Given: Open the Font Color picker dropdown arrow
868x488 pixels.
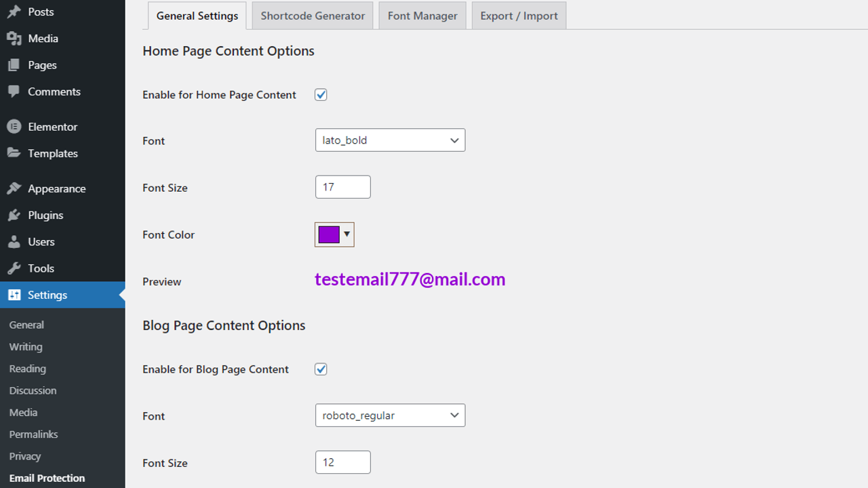Looking at the screenshot, I should 347,235.
